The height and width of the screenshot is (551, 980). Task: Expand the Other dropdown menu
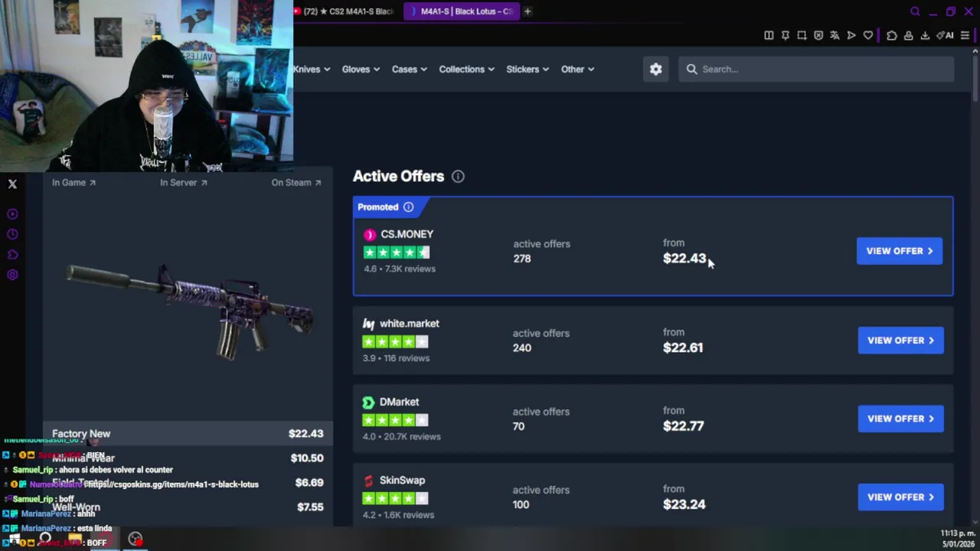(577, 69)
